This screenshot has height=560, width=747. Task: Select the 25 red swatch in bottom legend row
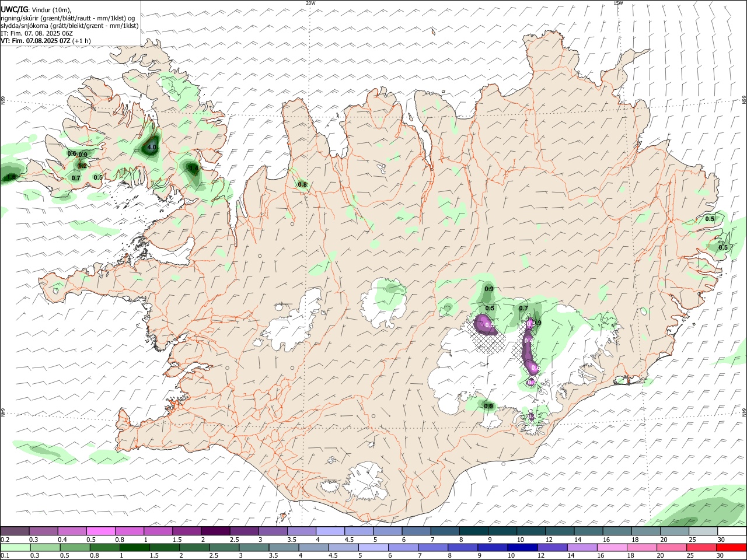click(702, 548)
